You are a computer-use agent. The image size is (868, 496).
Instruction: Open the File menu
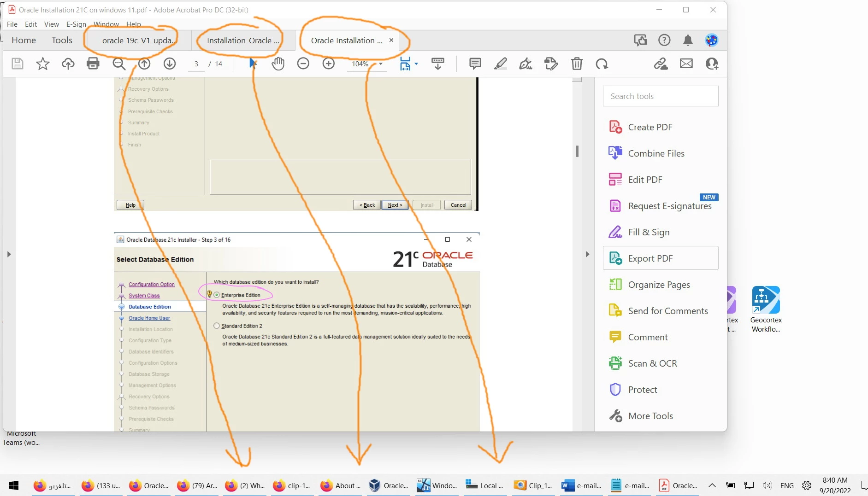click(12, 24)
